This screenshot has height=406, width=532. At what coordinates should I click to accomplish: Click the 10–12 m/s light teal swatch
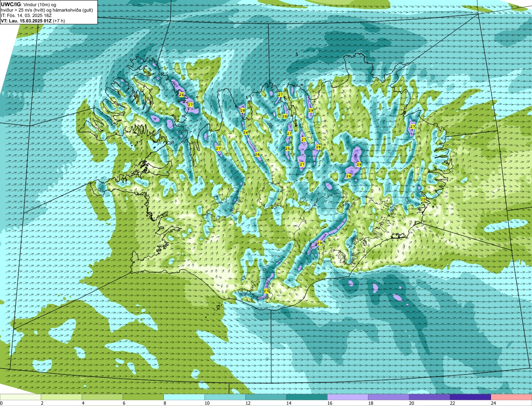click(225, 397)
